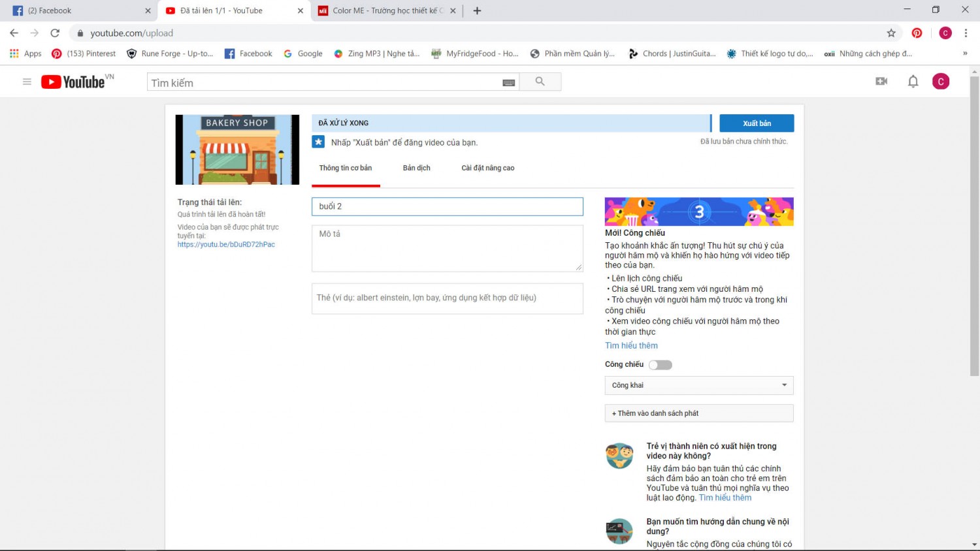Open the Chrome three-dot menu

(966, 33)
